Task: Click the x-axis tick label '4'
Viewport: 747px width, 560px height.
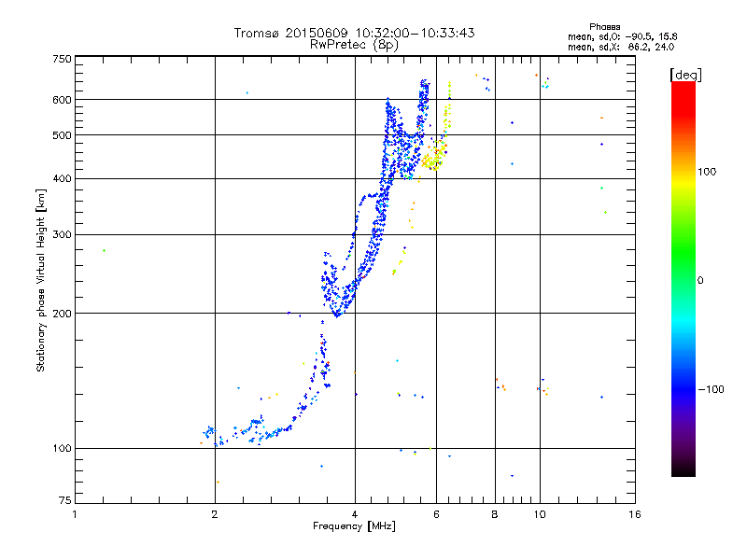Action: coord(355,514)
